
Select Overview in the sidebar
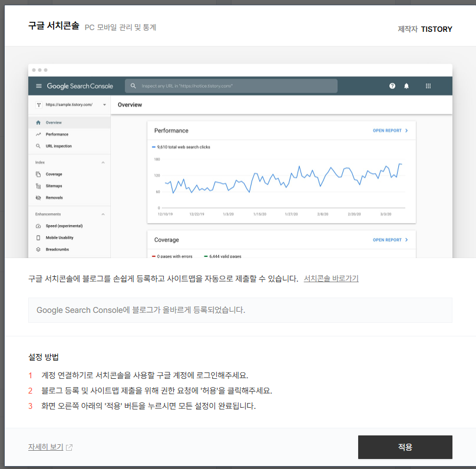(69, 123)
